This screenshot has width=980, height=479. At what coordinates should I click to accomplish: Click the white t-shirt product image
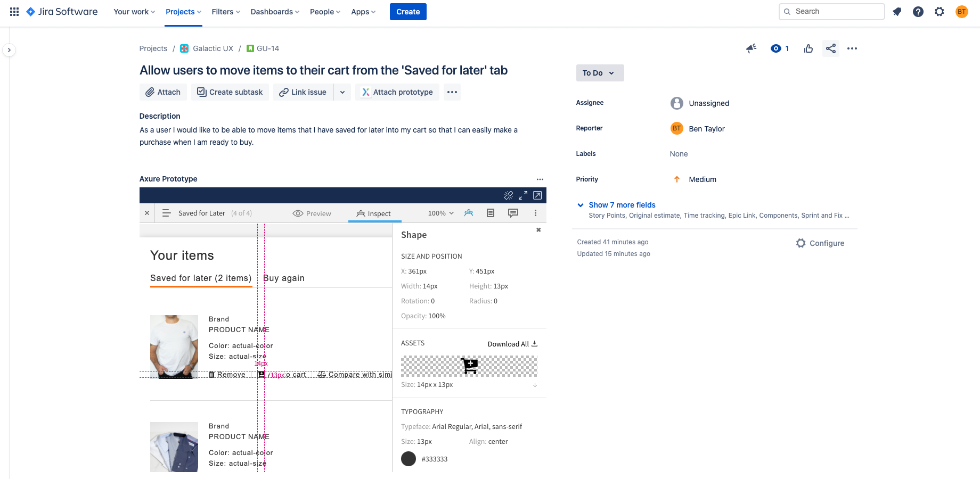pos(174,346)
